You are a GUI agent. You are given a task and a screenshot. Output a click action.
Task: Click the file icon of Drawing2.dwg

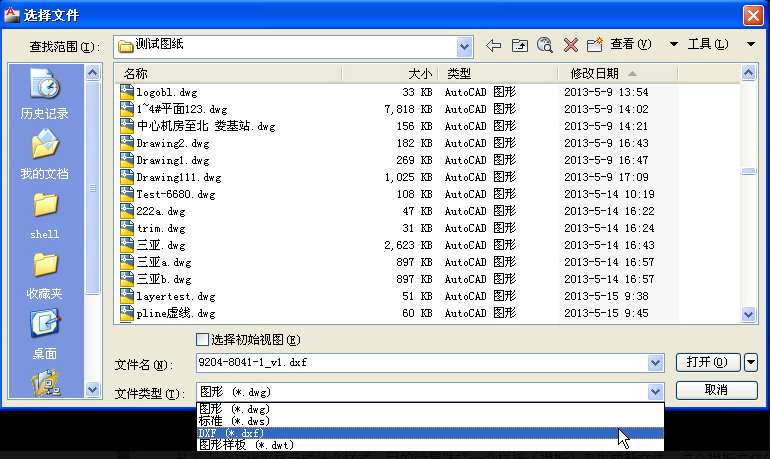(127, 143)
